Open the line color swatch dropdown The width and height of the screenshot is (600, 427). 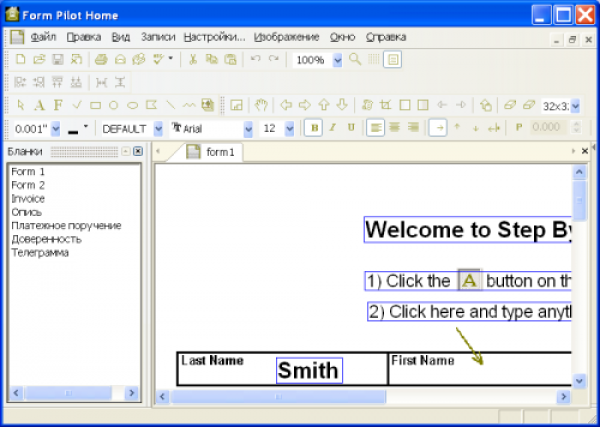(x=86, y=128)
